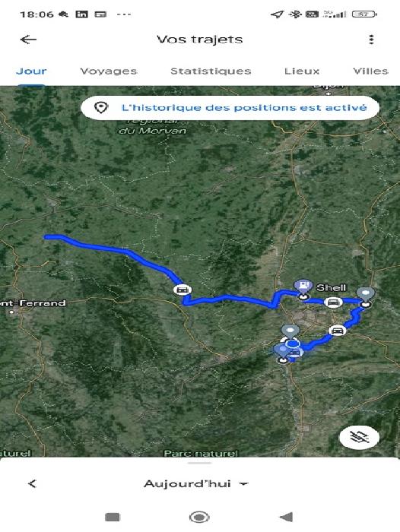400x532 pixels.
Task: Select the car icon near route bend
Action: click(x=183, y=290)
